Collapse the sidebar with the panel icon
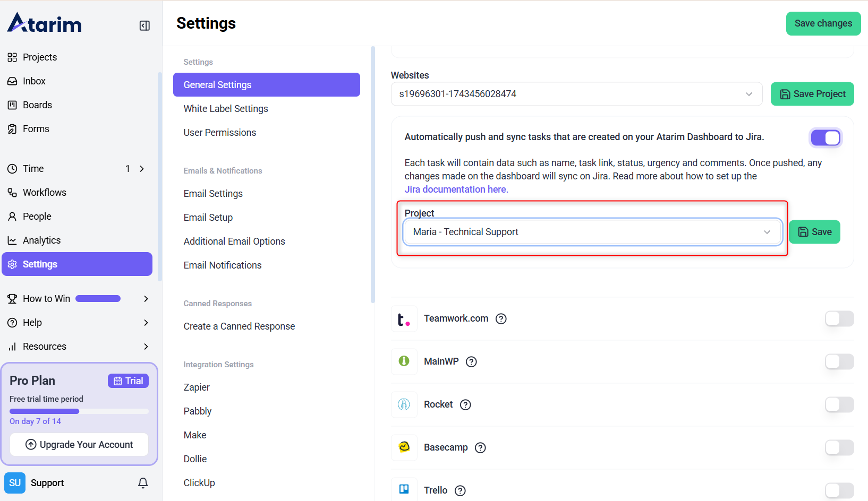 (x=144, y=25)
